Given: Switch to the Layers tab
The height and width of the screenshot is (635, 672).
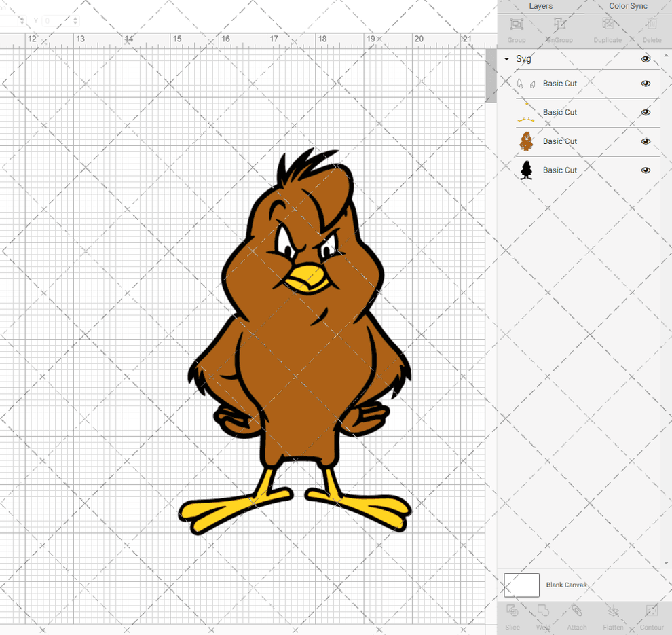Looking at the screenshot, I should pos(541,6).
